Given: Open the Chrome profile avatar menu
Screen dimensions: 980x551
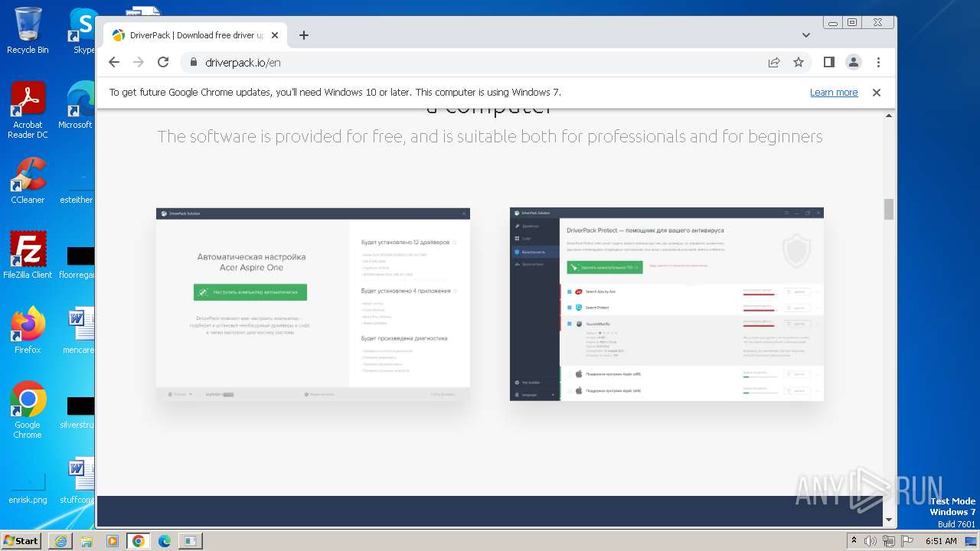Looking at the screenshot, I should pos(853,63).
